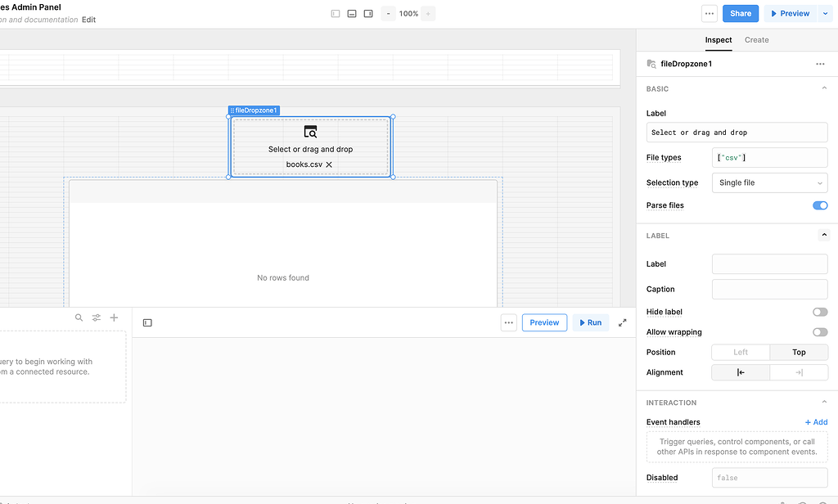Toggle the bottom panel layout icon
Image resolution: width=838 pixels, height=504 pixels.
pos(352,14)
